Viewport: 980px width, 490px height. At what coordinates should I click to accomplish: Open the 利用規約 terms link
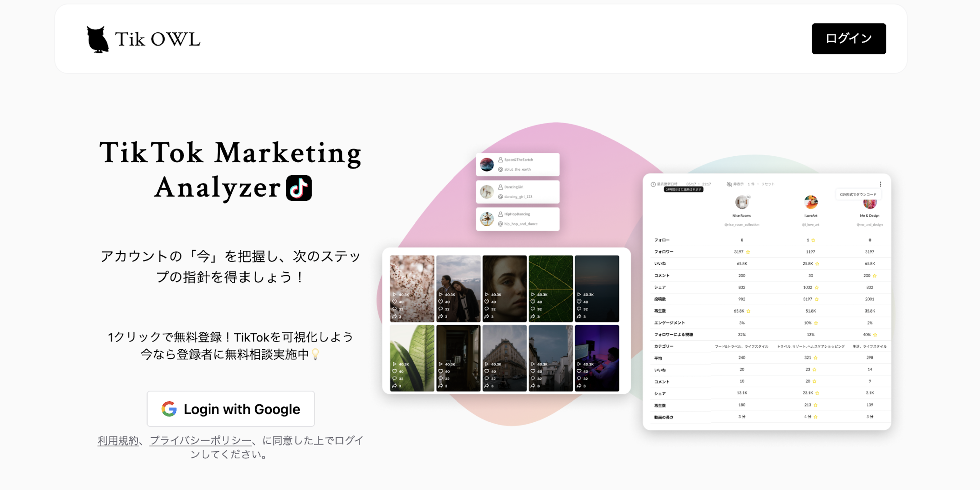(x=118, y=440)
